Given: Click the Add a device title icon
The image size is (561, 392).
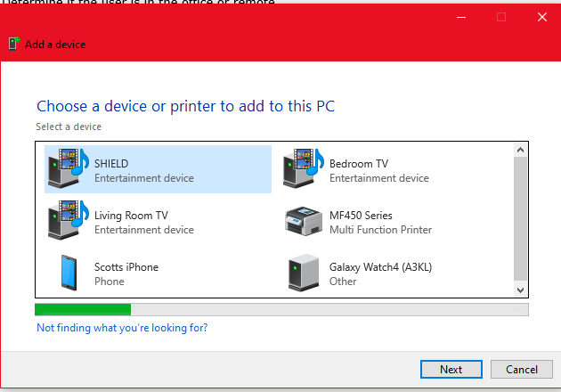Looking at the screenshot, I should pos(14,44).
